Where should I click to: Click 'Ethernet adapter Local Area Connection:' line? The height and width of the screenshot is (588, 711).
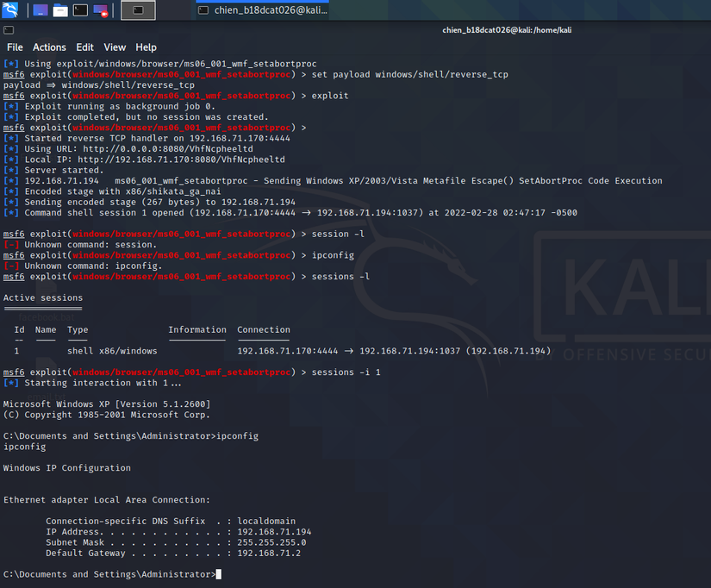[107, 499]
